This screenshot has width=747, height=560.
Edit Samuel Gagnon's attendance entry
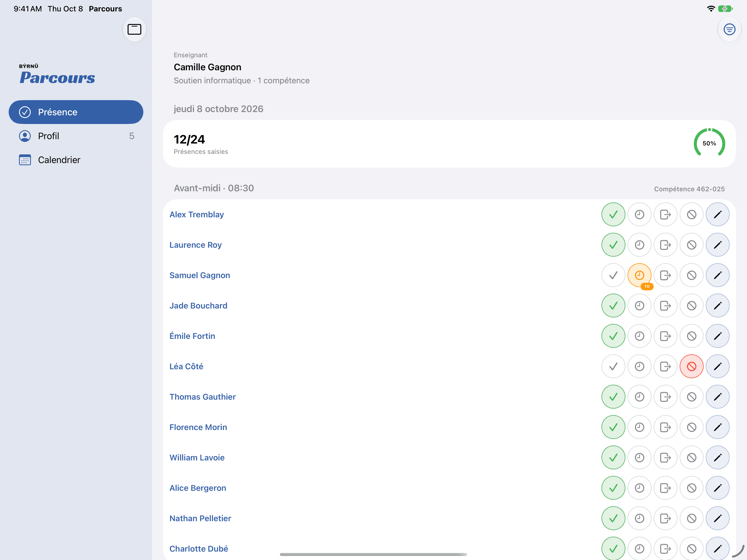click(718, 275)
